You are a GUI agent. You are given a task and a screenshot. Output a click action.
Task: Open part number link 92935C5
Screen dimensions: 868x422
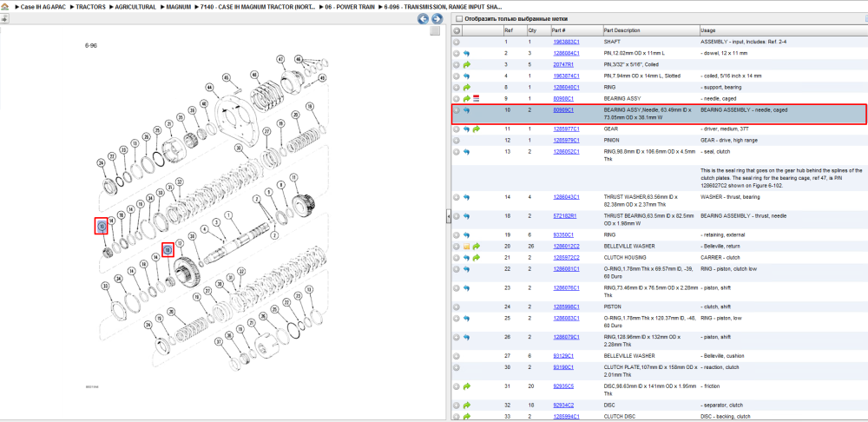pyautogui.click(x=563, y=386)
